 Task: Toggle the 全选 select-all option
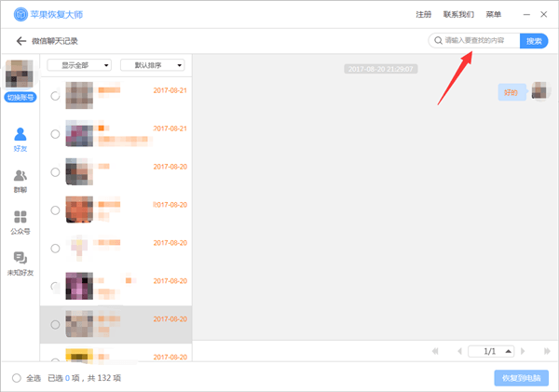[17, 378]
